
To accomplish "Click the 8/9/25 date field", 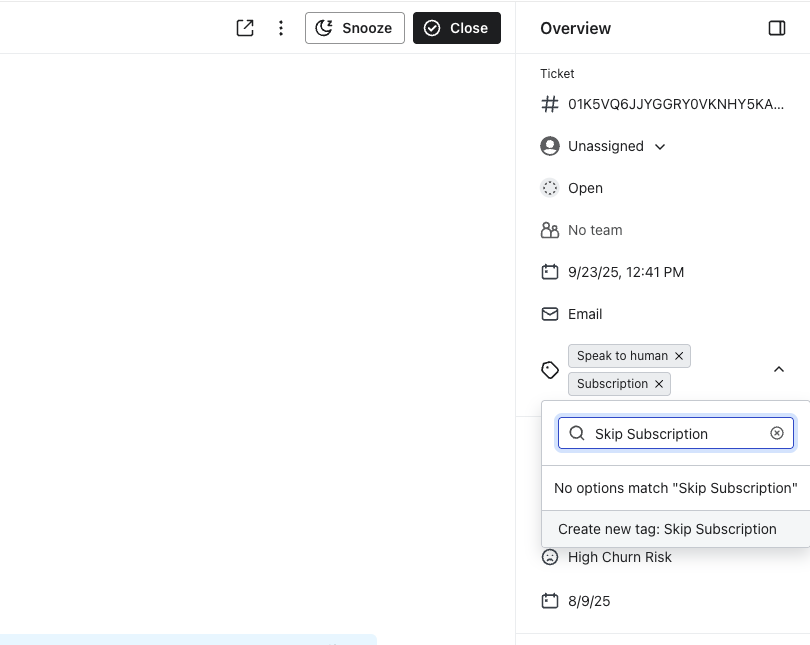I will [589, 601].
